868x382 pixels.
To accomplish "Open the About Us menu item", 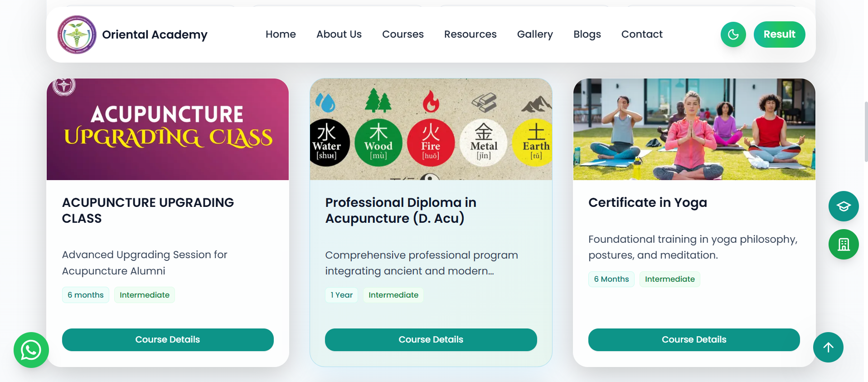I will coord(339,34).
